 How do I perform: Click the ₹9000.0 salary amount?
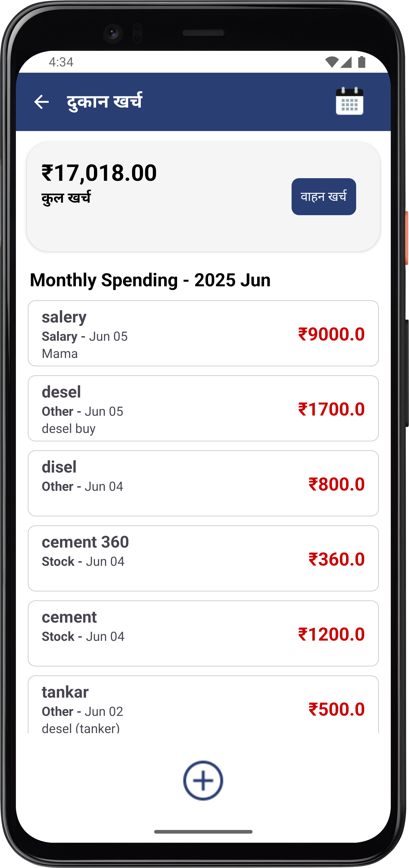pos(331,334)
